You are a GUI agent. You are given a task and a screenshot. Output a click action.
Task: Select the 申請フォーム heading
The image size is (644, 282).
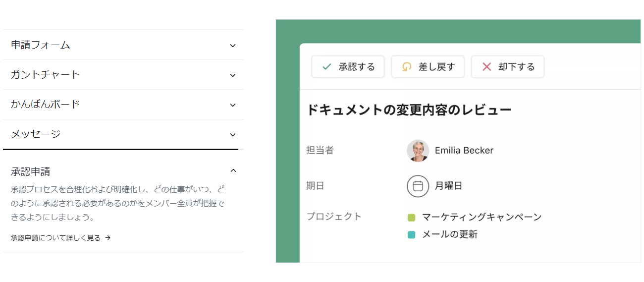click(41, 45)
